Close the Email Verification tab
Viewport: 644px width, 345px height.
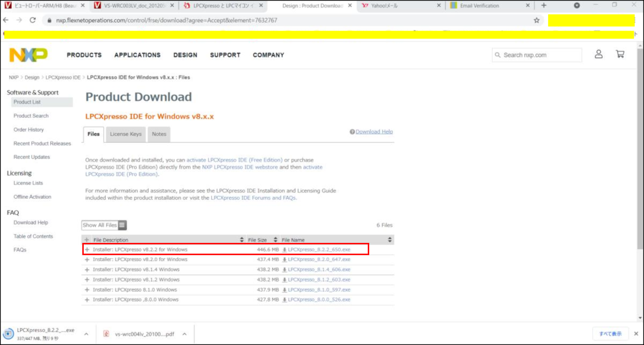pyautogui.click(x=528, y=5)
